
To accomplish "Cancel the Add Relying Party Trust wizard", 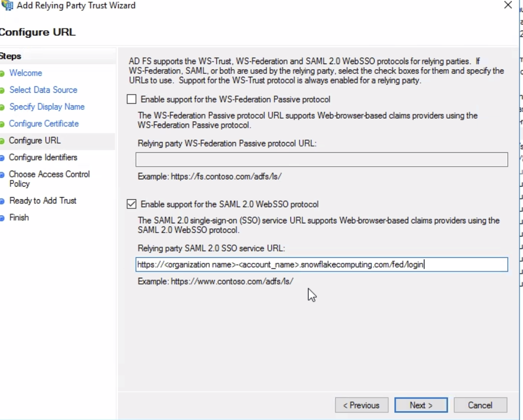I will (x=480, y=405).
